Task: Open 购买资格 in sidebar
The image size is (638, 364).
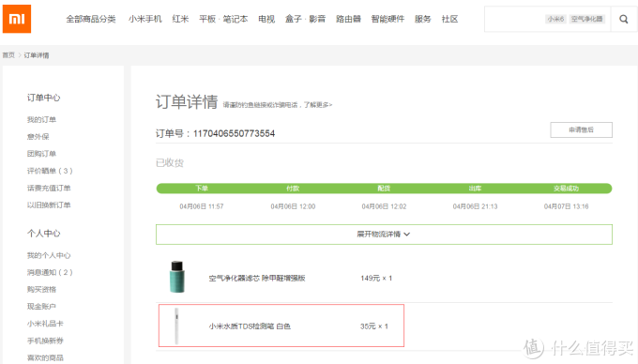Action: (x=41, y=290)
